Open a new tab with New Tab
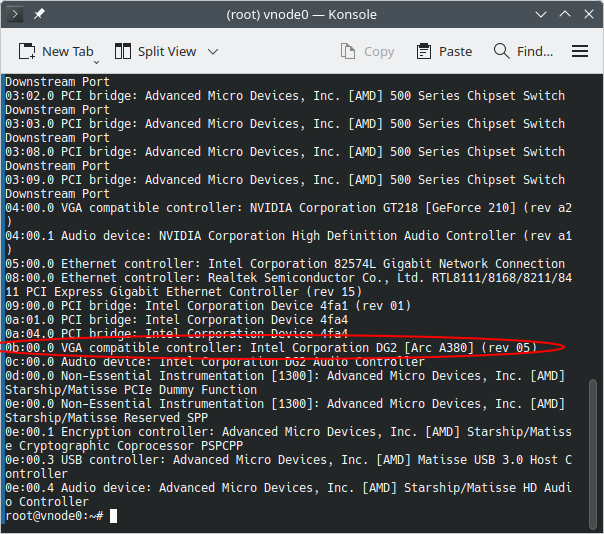604x534 pixels. [56, 51]
